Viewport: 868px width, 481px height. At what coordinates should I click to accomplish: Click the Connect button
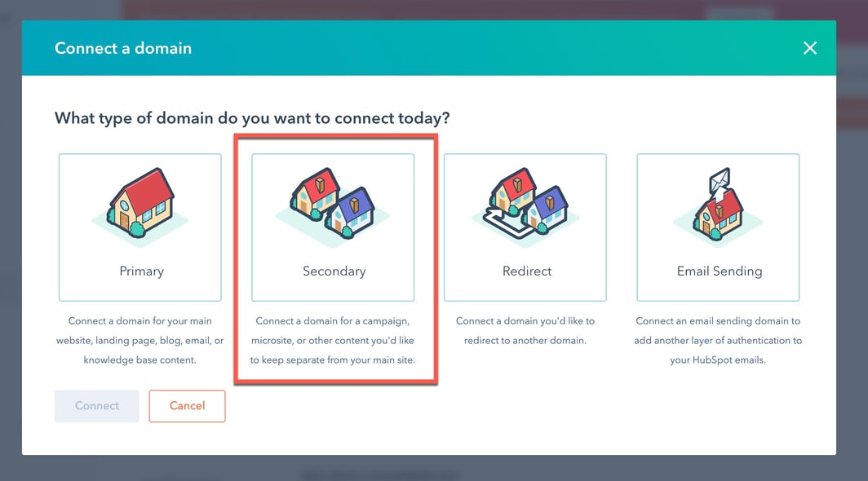tap(96, 405)
